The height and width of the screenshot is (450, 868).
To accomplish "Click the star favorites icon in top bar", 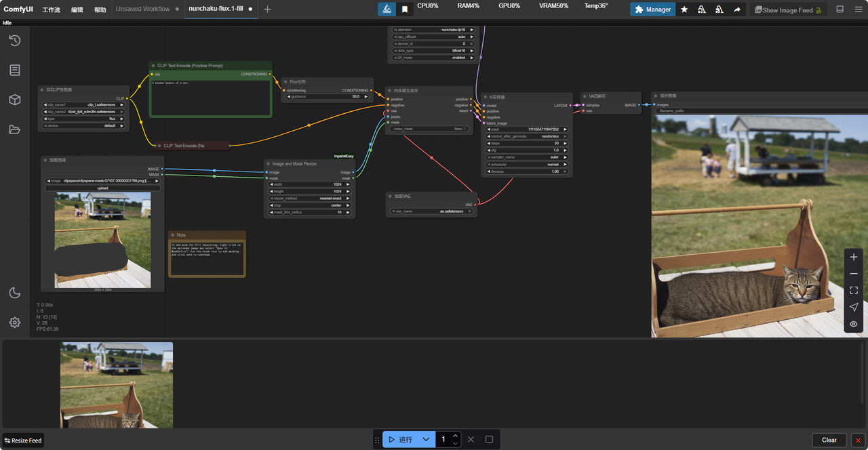I will pyautogui.click(x=684, y=9).
